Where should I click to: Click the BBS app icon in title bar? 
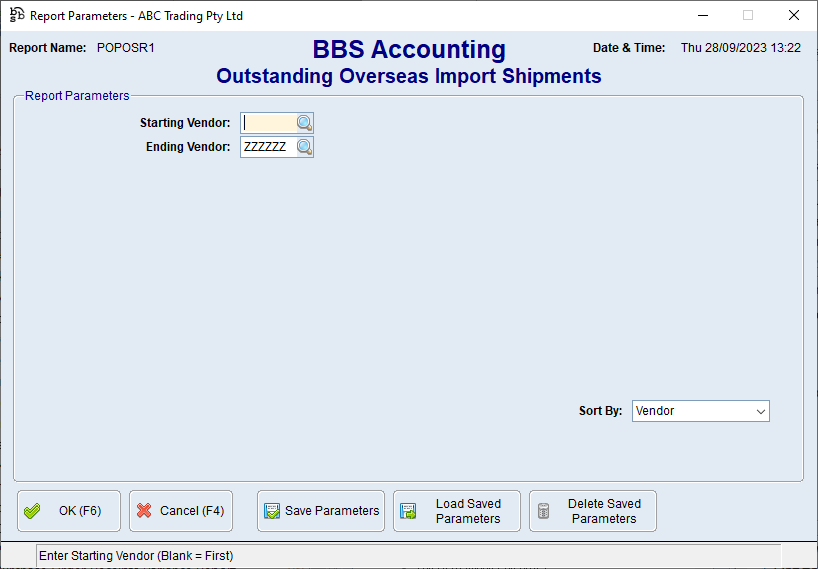tap(17, 15)
